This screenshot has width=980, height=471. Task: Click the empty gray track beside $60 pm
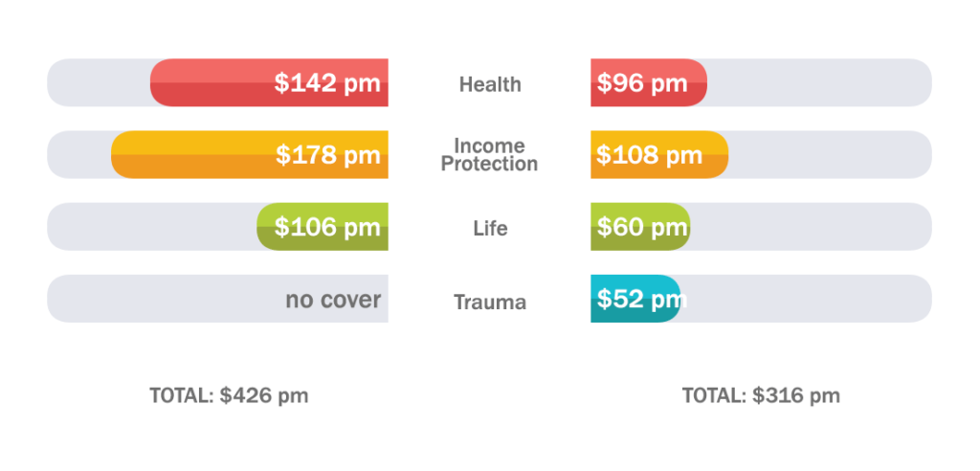811,227
